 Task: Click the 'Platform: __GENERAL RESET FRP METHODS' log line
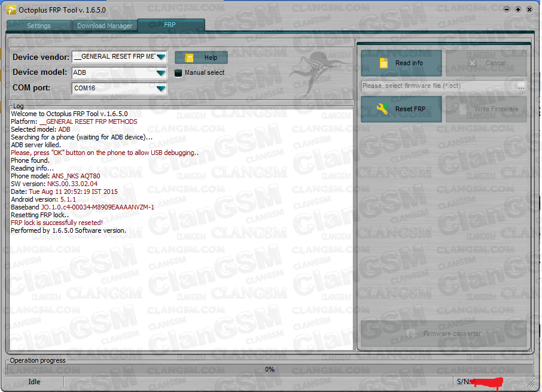coord(74,121)
